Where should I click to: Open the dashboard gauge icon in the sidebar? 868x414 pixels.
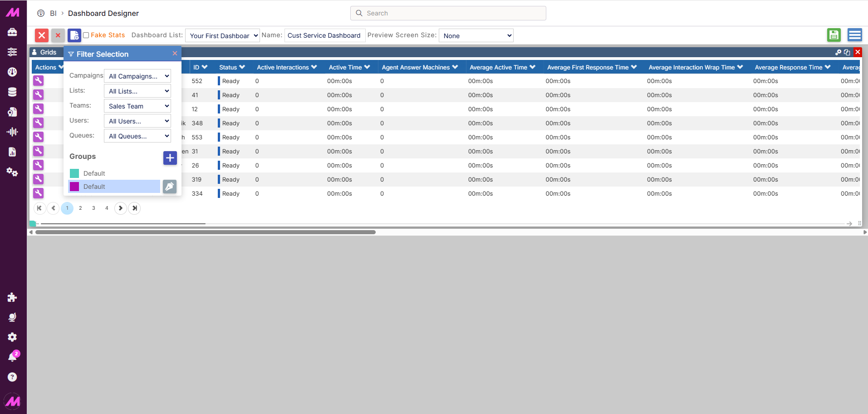(x=12, y=72)
